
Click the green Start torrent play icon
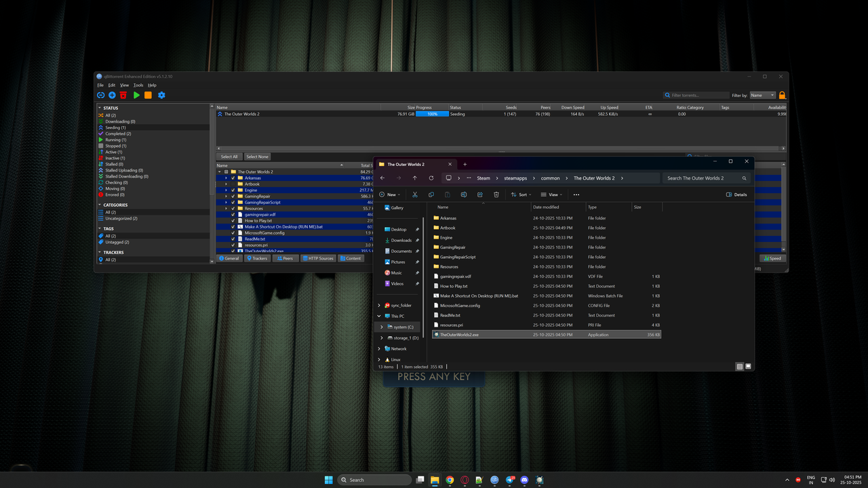(x=136, y=96)
